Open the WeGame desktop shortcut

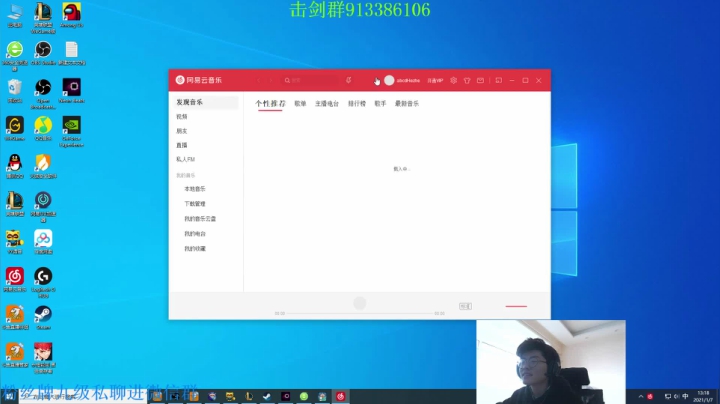pos(15,128)
